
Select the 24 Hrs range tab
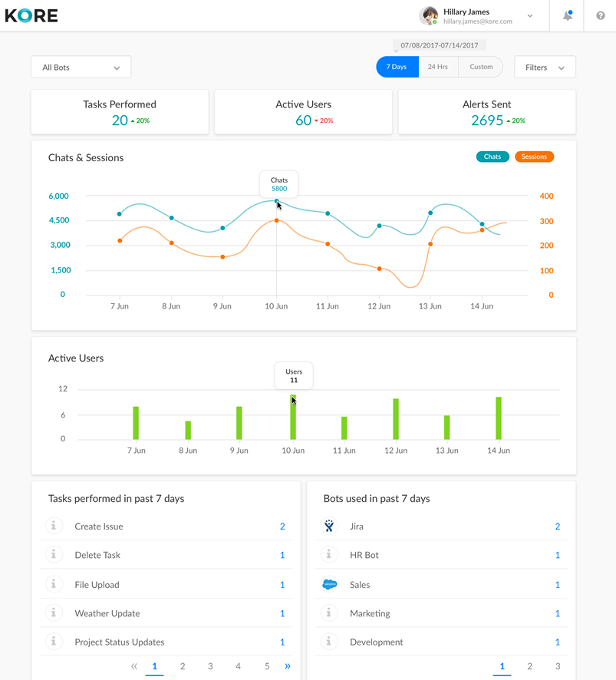(x=438, y=67)
